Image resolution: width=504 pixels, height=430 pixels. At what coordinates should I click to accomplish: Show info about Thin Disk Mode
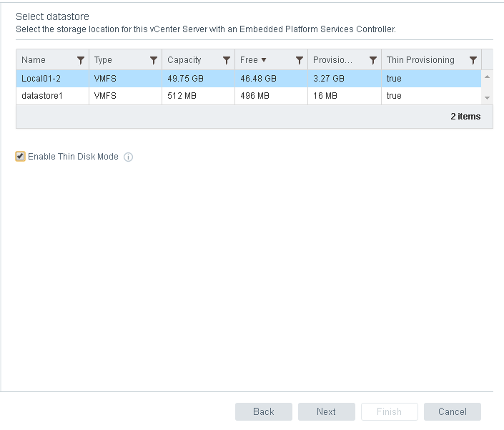click(x=129, y=157)
